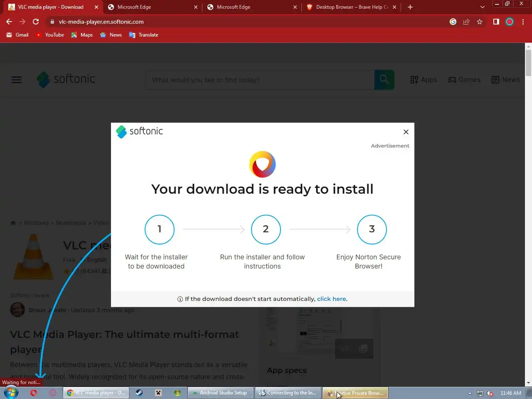Open the Opera GX taskbar icon
Viewport: 532px width, 399px height.
(53, 393)
